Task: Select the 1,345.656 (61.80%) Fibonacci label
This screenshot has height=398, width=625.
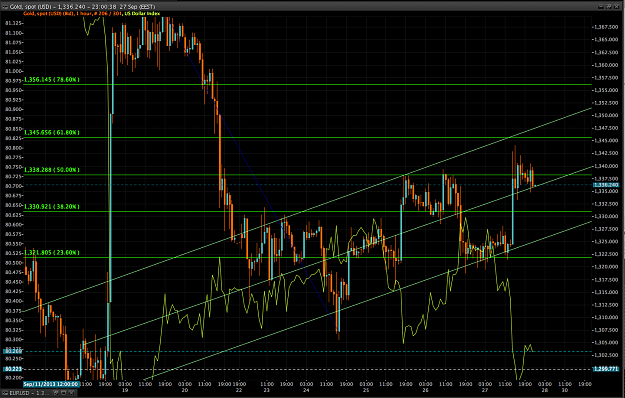Action: (x=52, y=132)
